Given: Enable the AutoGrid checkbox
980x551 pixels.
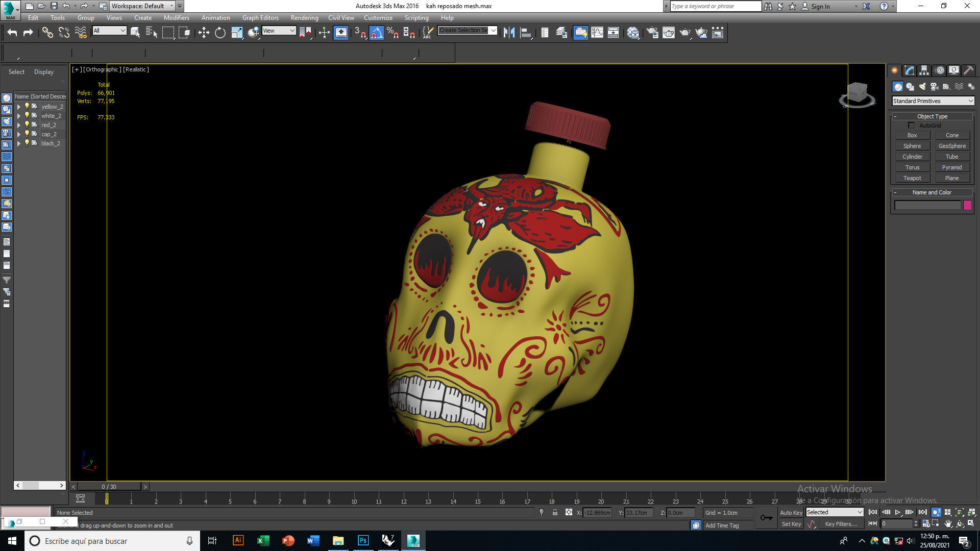Looking at the screenshot, I should point(911,126).
